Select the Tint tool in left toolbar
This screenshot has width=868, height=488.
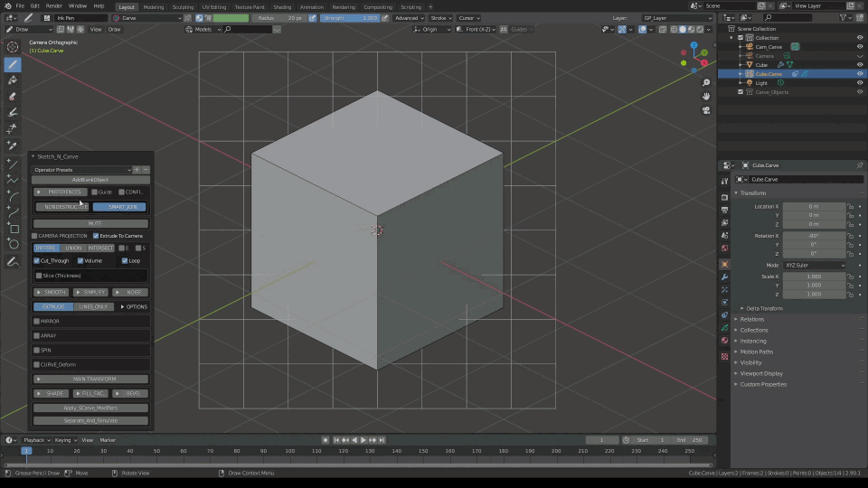click(x=13, y=112)
